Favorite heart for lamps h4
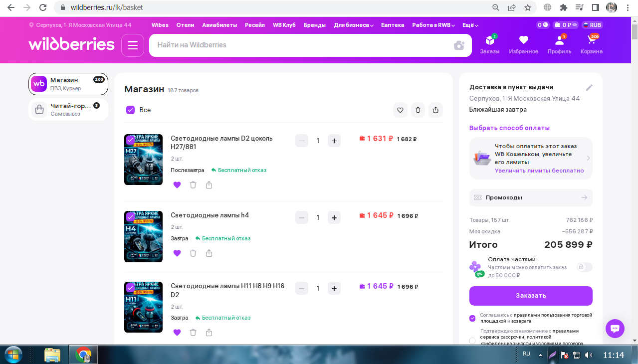 coord(177,253)
